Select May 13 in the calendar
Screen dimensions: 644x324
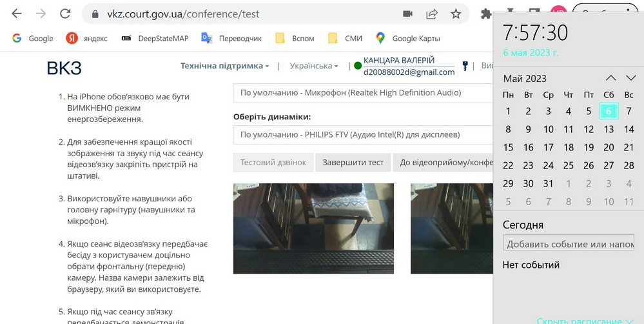pyautogui.click(x=609, y=129)
